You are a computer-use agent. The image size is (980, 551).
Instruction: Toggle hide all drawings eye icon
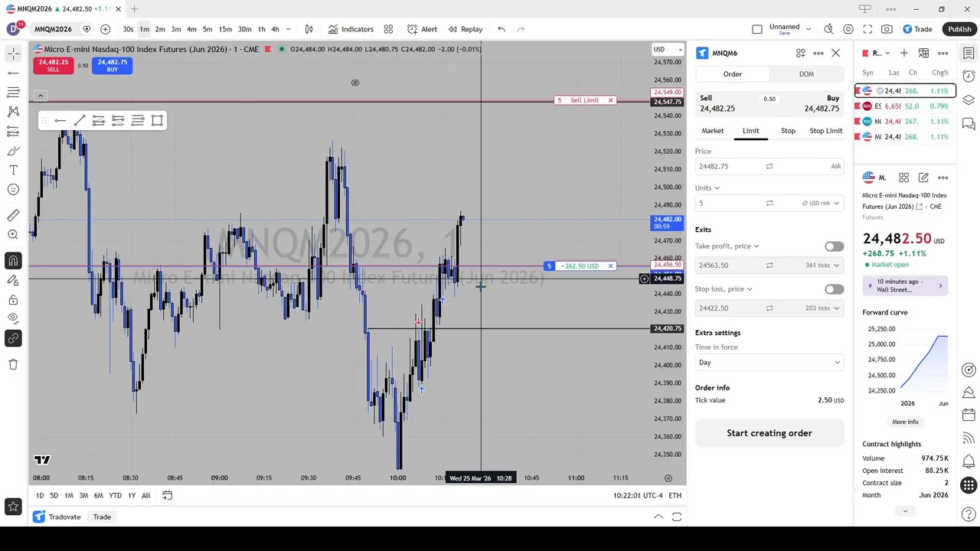point(13,318)
